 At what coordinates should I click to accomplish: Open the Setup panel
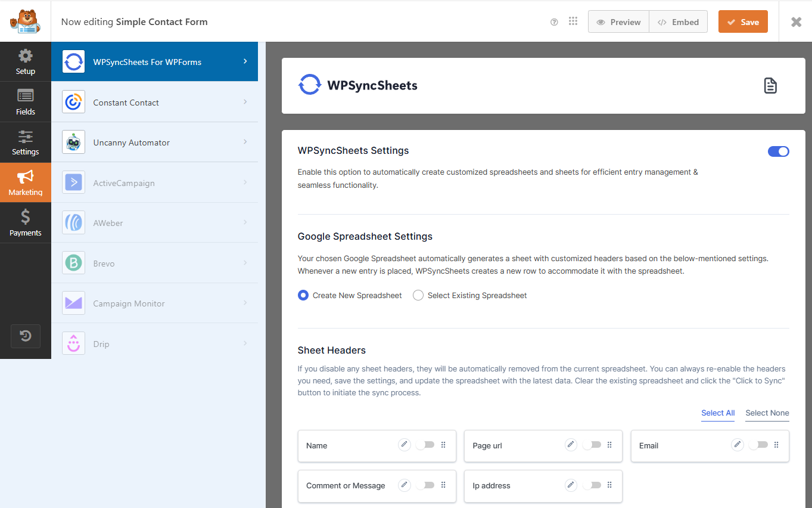point(26,62)
